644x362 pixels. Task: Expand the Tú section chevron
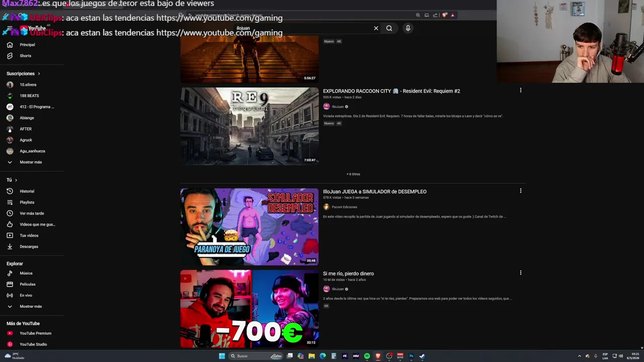coord(16,180)
